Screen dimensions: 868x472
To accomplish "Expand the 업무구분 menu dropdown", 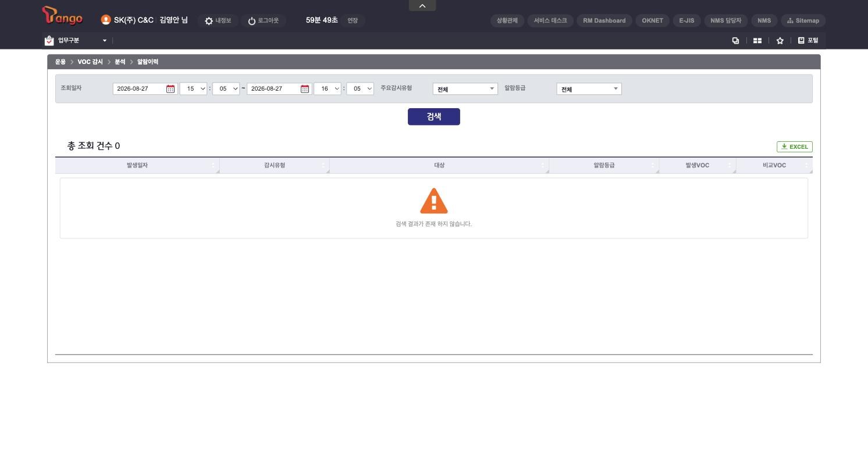I will (x=76, y=41).
